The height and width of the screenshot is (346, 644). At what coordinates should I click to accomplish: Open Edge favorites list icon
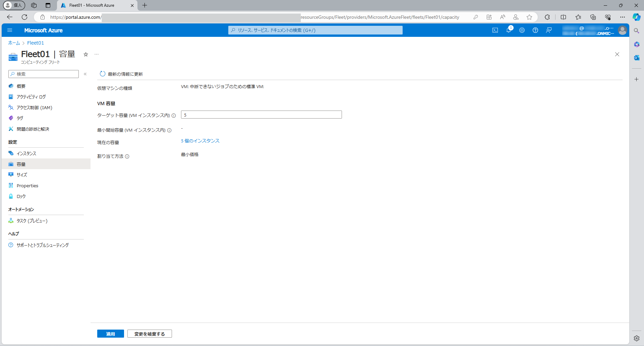coord(578,17)
